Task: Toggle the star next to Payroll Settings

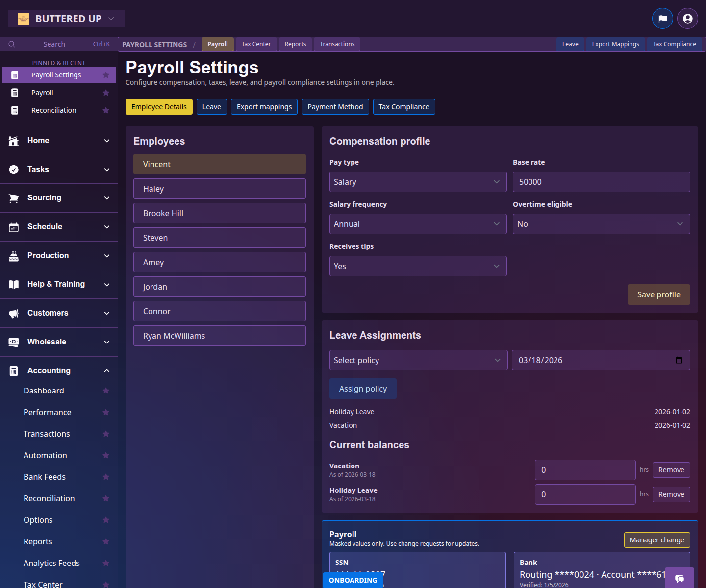Action: [106, 75]
